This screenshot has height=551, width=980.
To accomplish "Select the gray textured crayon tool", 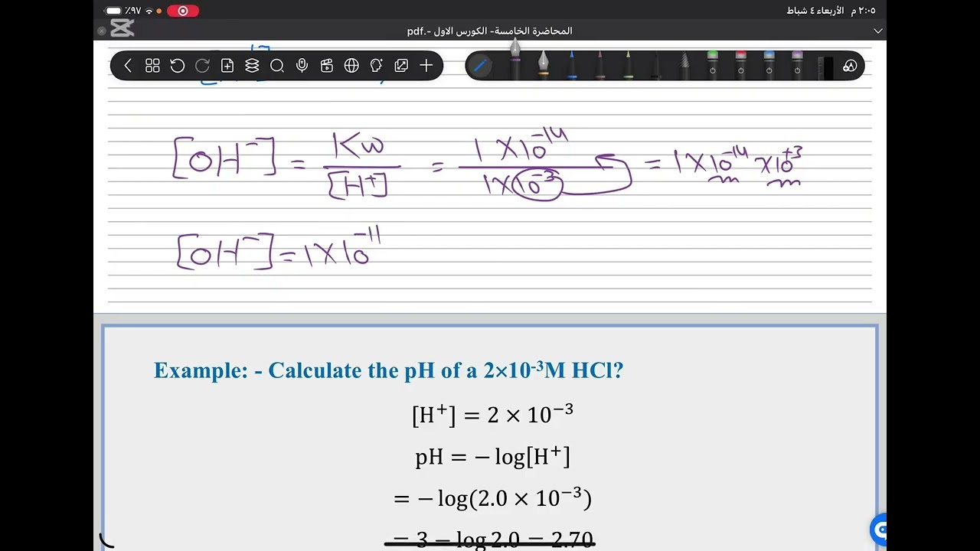I will point(684,65).
